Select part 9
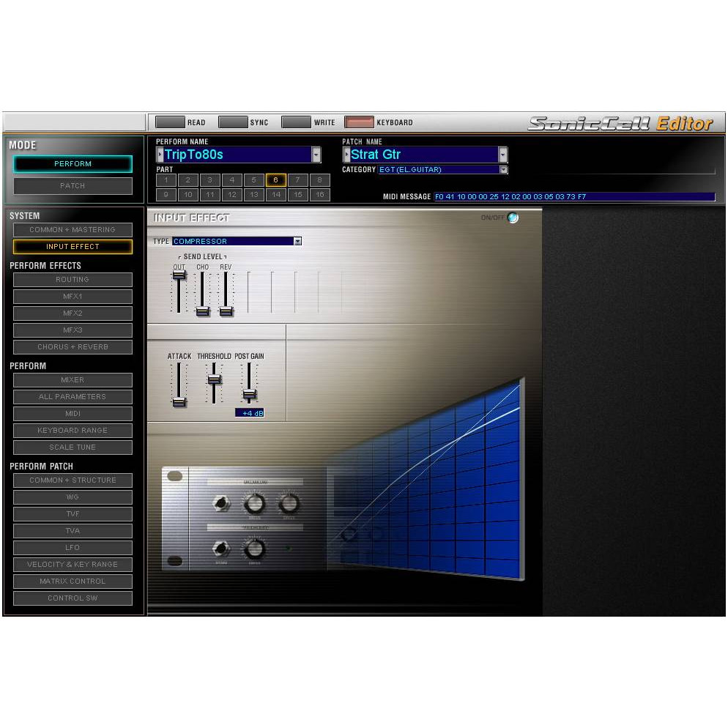The width and height of the screenshot is (728, 728). 166,195
